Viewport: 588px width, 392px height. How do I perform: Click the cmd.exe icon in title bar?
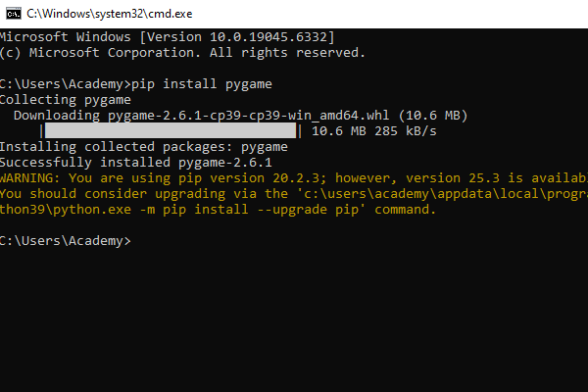pos(11,12)
